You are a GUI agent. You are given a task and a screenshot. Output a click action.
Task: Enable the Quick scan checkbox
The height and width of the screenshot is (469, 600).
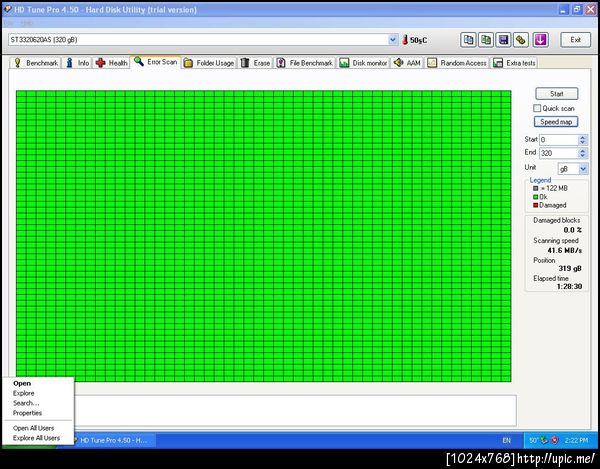[537, 108]
